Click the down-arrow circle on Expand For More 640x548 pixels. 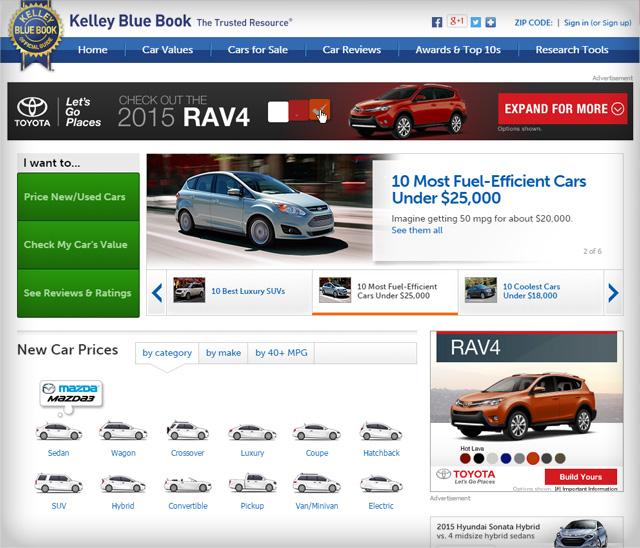(618, 109)
